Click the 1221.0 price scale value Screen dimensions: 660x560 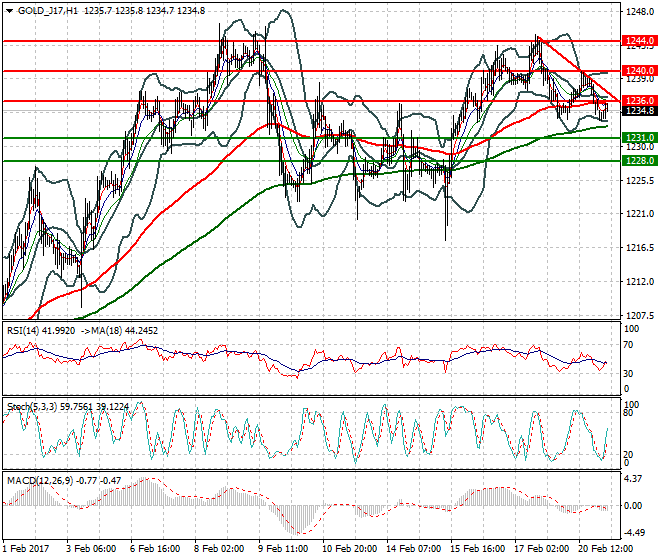coord(640,214)
